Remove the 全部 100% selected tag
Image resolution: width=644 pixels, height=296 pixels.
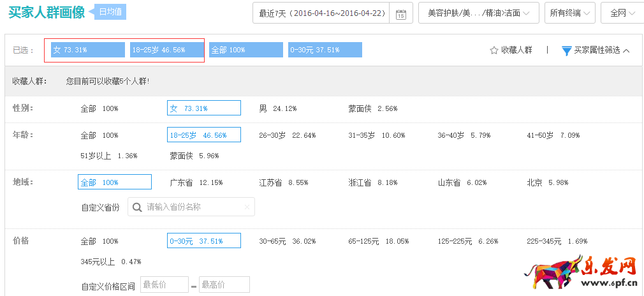tap(245, 50)
